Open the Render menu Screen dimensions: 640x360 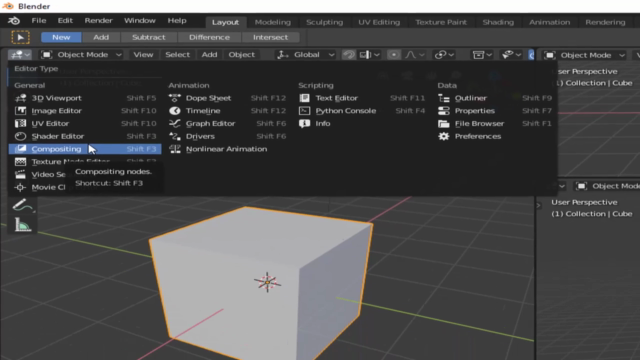tap(98, 20)
